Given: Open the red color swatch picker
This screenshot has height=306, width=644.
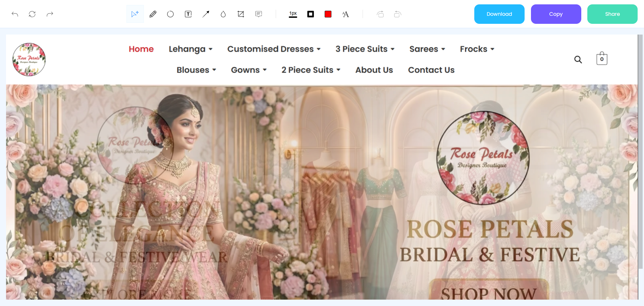Looking at the screenshot, I should [x=328, y=14].
